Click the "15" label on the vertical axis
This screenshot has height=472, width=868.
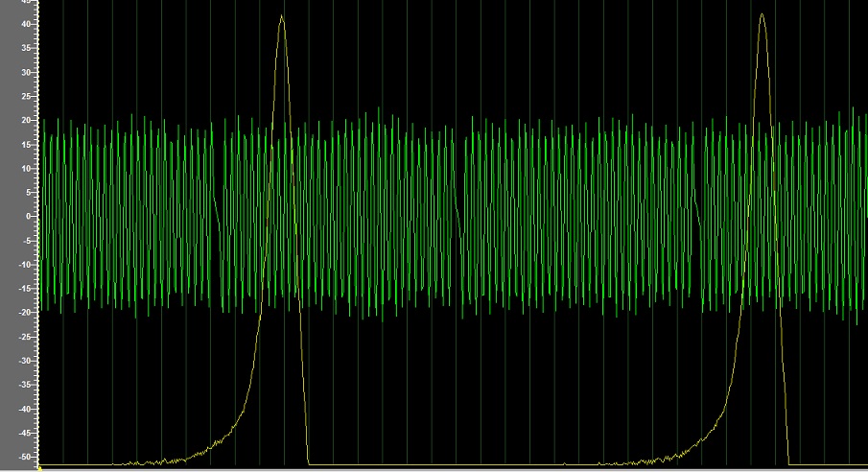26,145
